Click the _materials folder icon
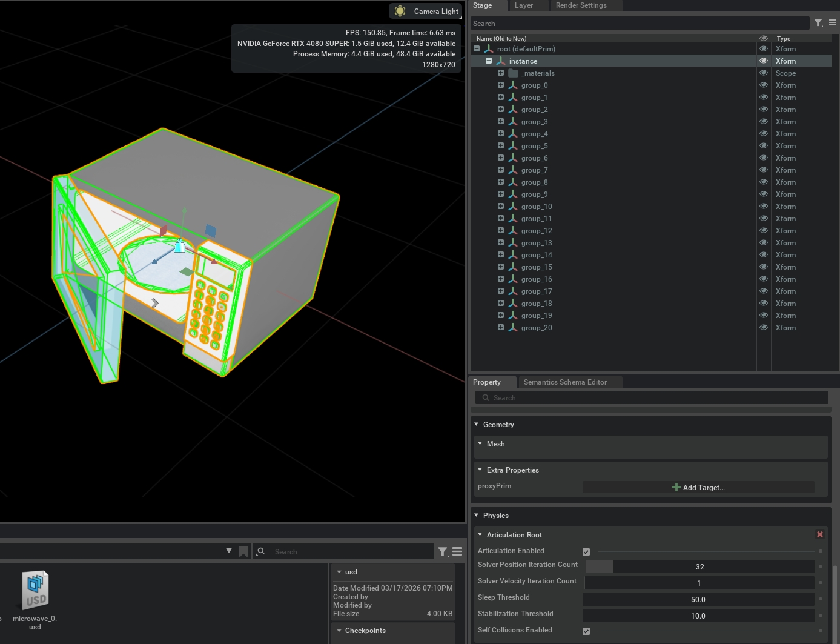This screenshot has width=840, height=644. click(x=514, y=73)
